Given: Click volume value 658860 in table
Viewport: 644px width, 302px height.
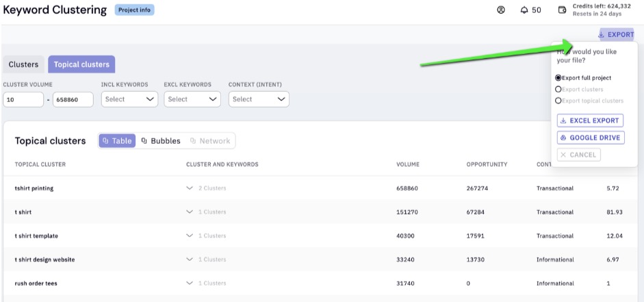Looking at the screenshot, I should (x=407, y=188).
